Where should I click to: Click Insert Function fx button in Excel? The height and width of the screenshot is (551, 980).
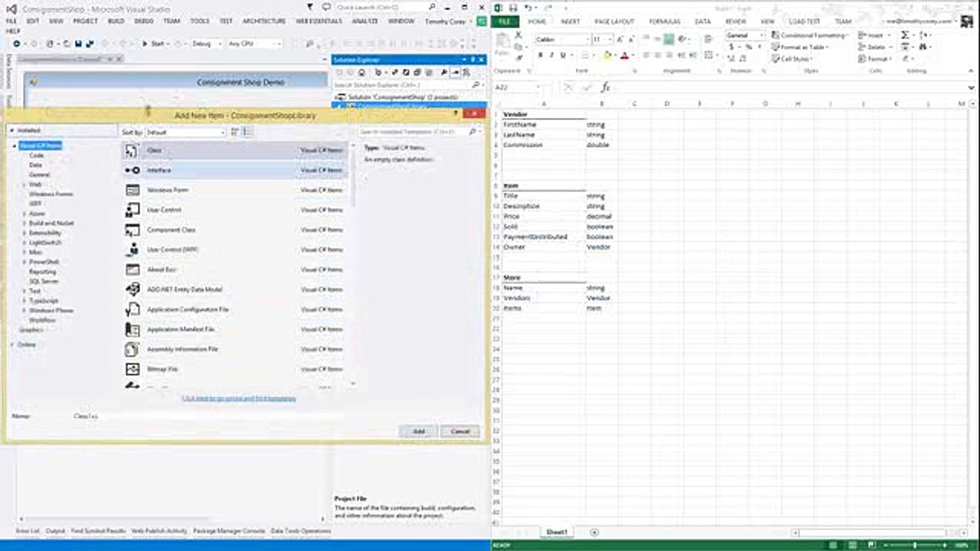[x=606, y=87]
